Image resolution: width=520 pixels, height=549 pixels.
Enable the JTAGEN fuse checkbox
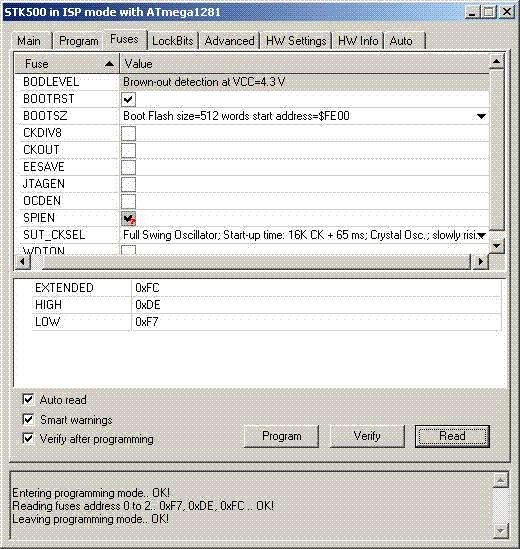(x=128, y=185)
